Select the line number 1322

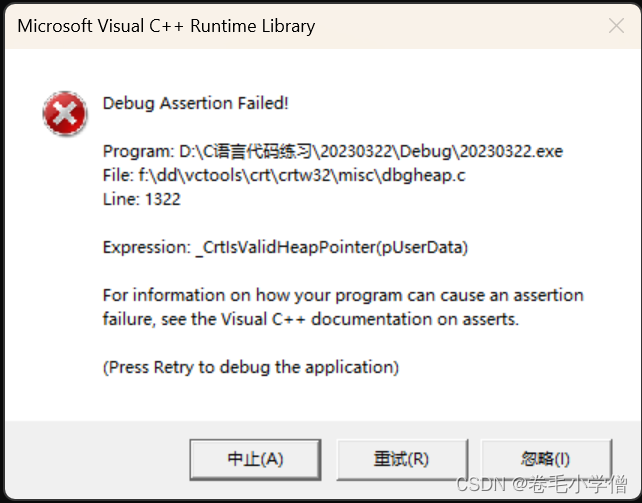tap(163, 199)
